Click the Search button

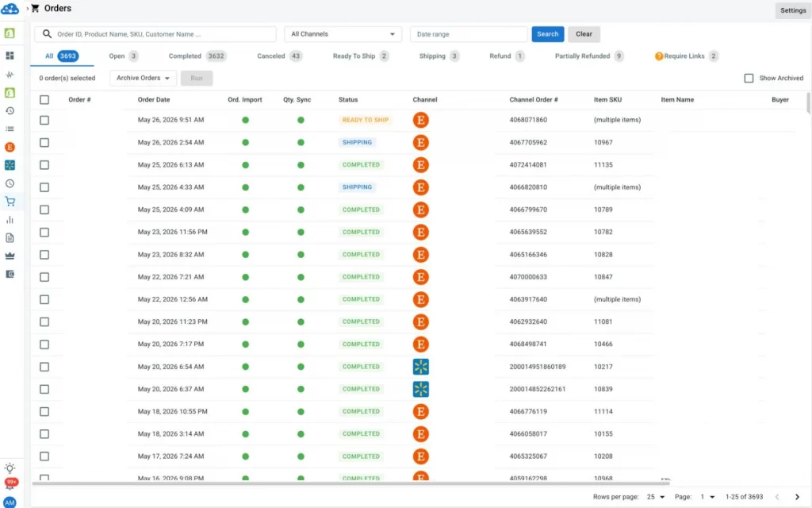pos(547,33)
